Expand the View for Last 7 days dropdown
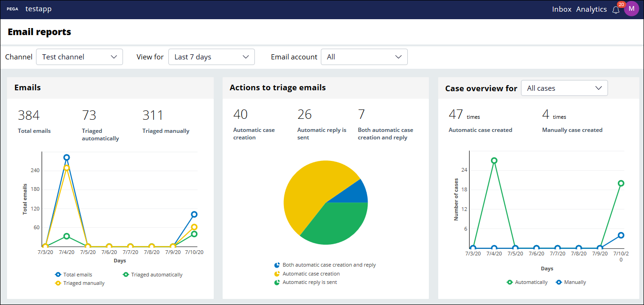Screen dimensions: 644x305 [211, 57]
